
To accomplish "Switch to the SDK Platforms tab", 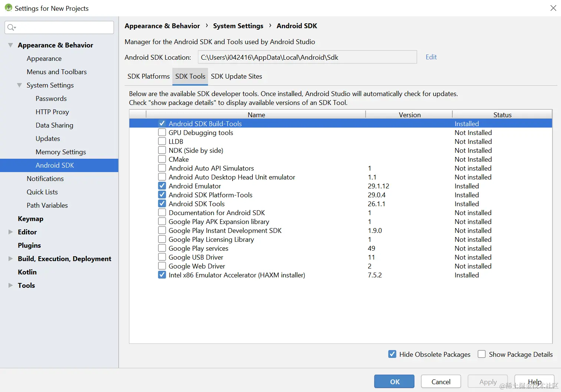I will pyautogui.click(x=148, y=76).
